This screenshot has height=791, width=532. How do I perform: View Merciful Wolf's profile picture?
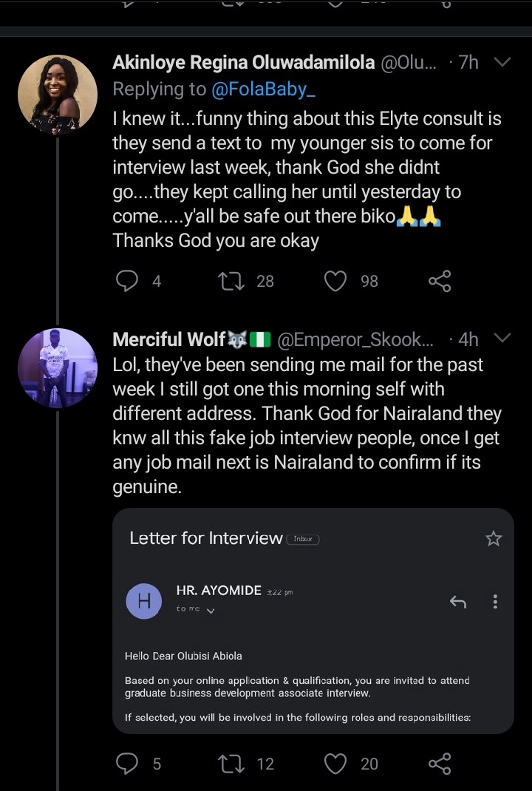pyautogui.click(x=58, y=368)
